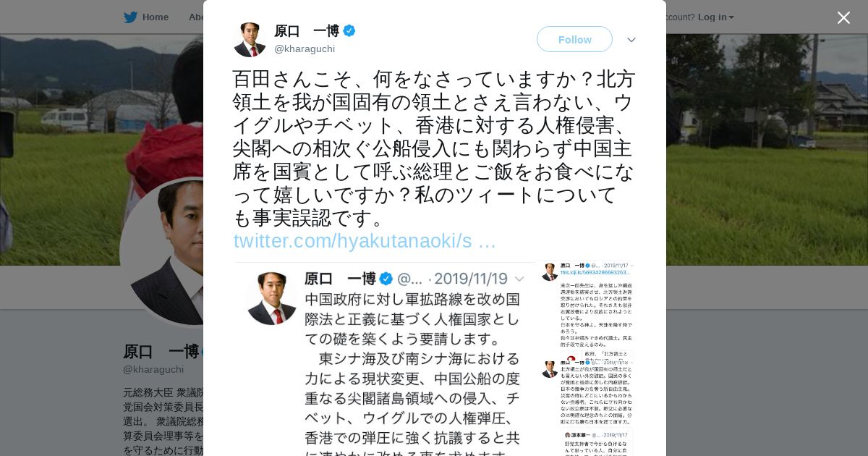Click the profile name 原口 一博 on the left
The image size is (868, 456).
(x=161, y=352)
